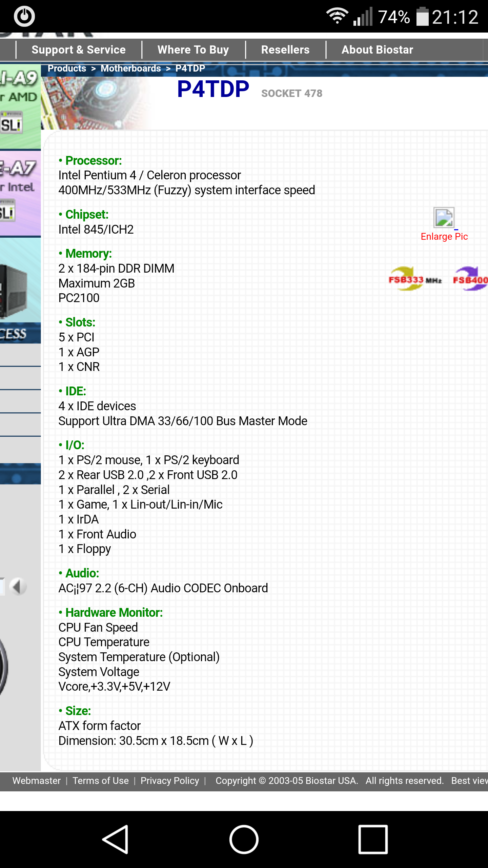488x868 pixels.
Task: Click the FSB333 MHz badge
Action: 415,279
